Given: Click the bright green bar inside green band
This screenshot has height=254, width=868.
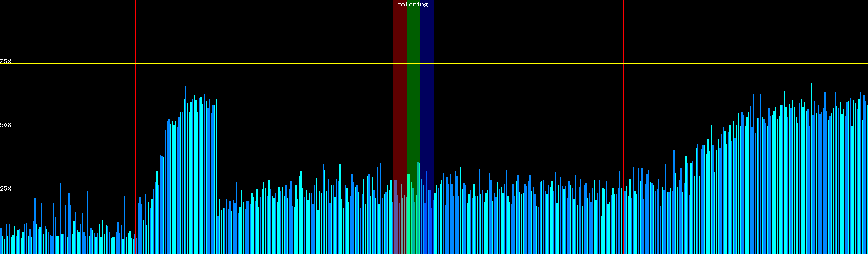Looking at the screenshot, I should [409, 212].
